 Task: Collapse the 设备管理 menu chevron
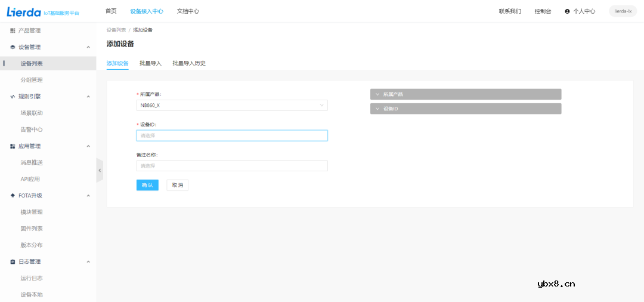[x=88, y=47]
